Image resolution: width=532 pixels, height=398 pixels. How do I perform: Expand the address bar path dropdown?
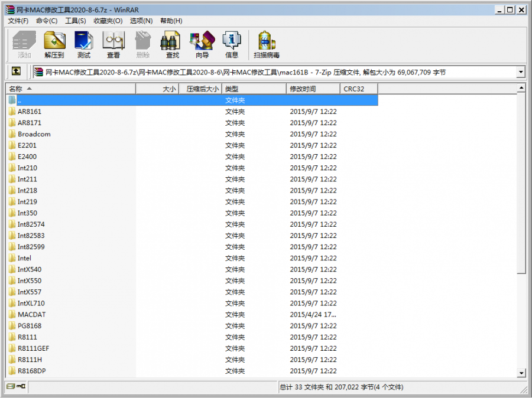[x=521, y=72]
